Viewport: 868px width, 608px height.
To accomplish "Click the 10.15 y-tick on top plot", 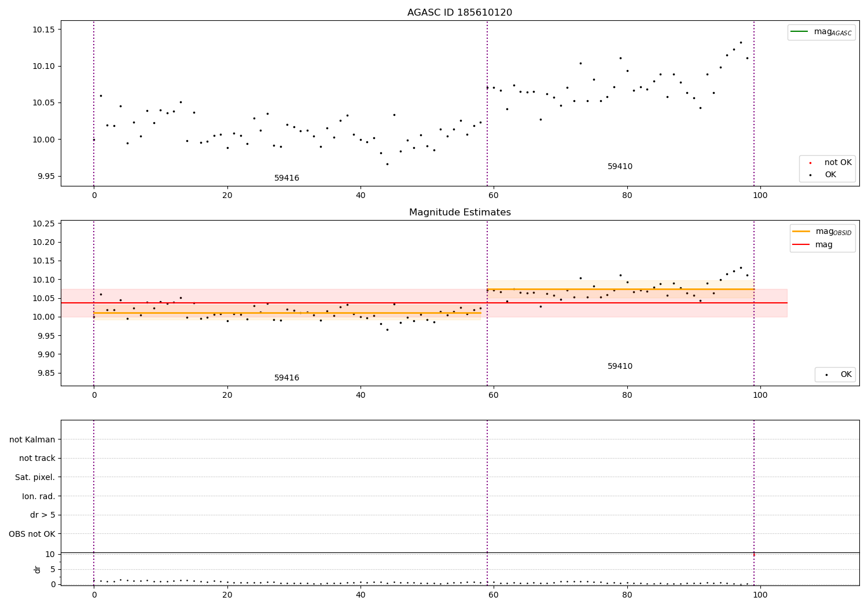I will pos(44,30).
